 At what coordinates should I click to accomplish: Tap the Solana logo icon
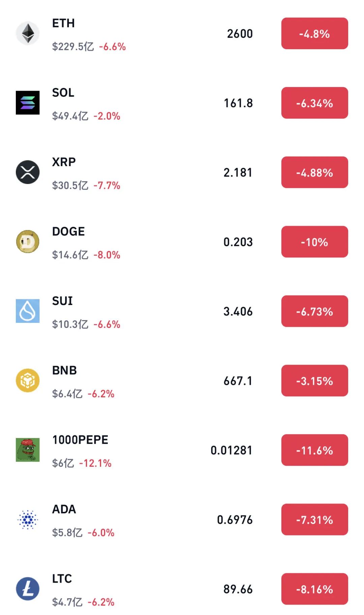pyautogui.click(x=28, y=103)
